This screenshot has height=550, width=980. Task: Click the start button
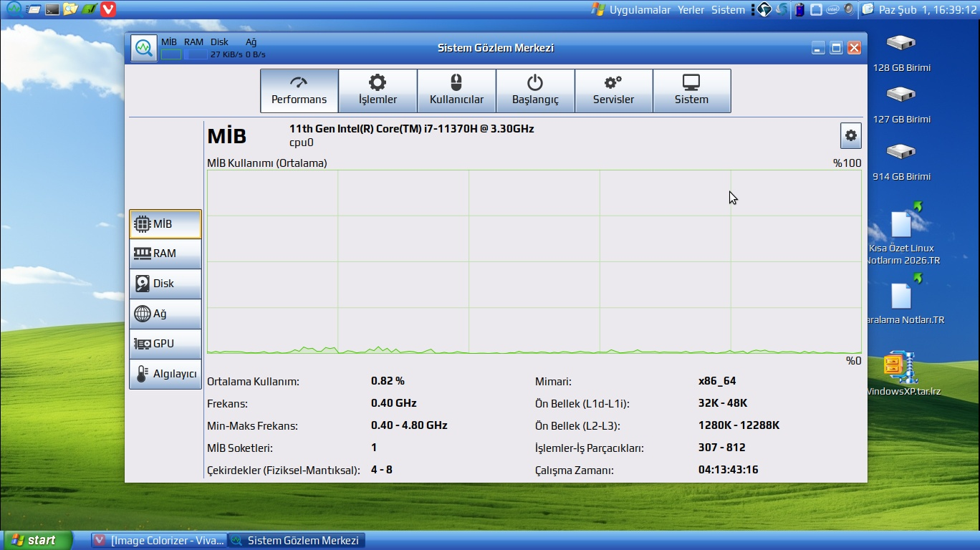pyautogui.click(x=37, y=540)
